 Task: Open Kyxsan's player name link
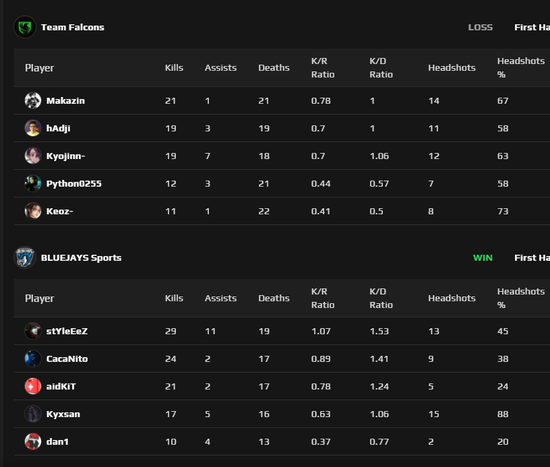[x=63, y=414]
